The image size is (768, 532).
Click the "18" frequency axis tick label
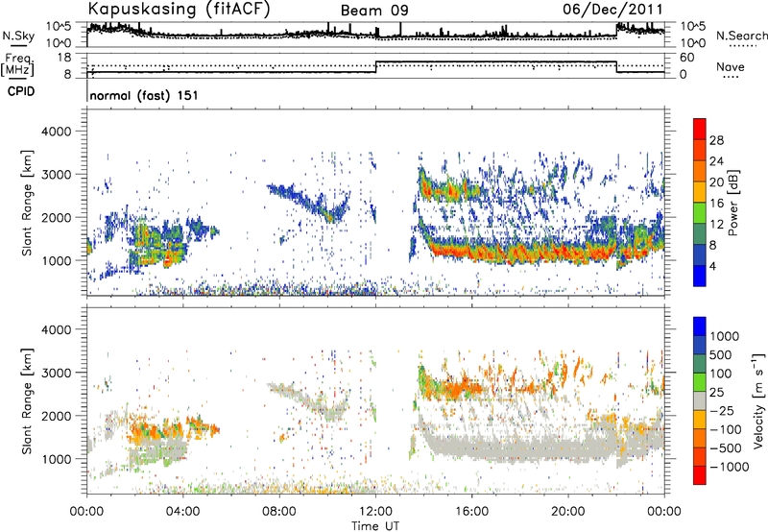pos(65,58)
